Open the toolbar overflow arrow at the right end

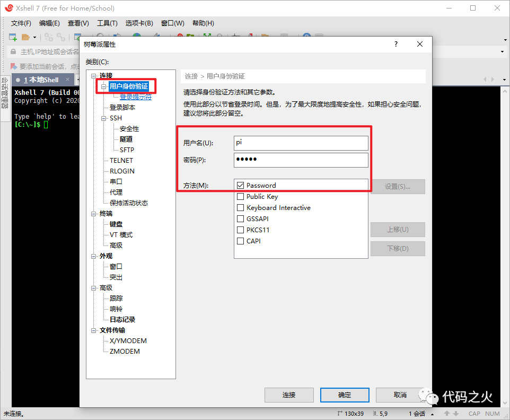505,40
